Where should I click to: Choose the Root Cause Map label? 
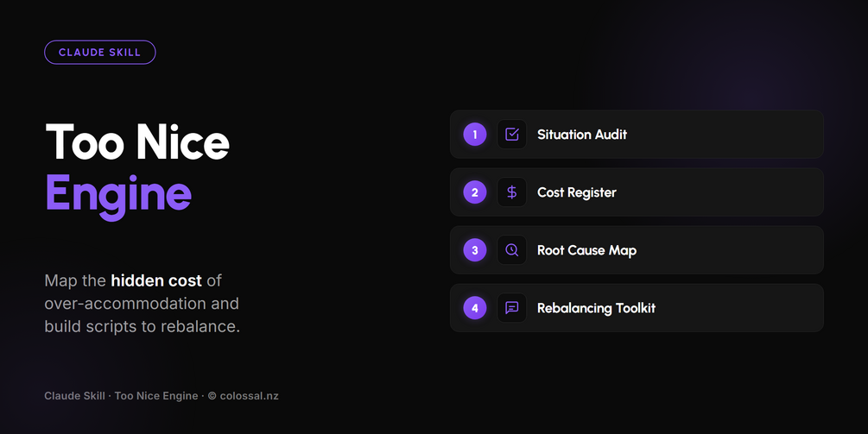point(586,250)
